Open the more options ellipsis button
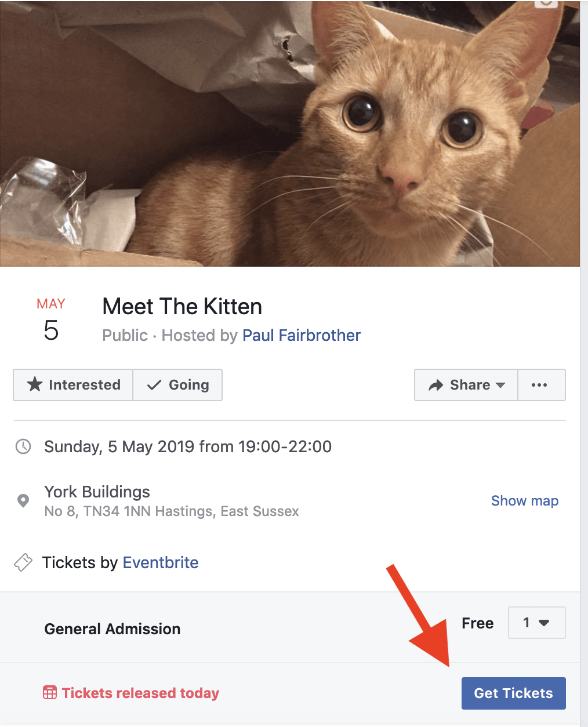 pos(540,385)
